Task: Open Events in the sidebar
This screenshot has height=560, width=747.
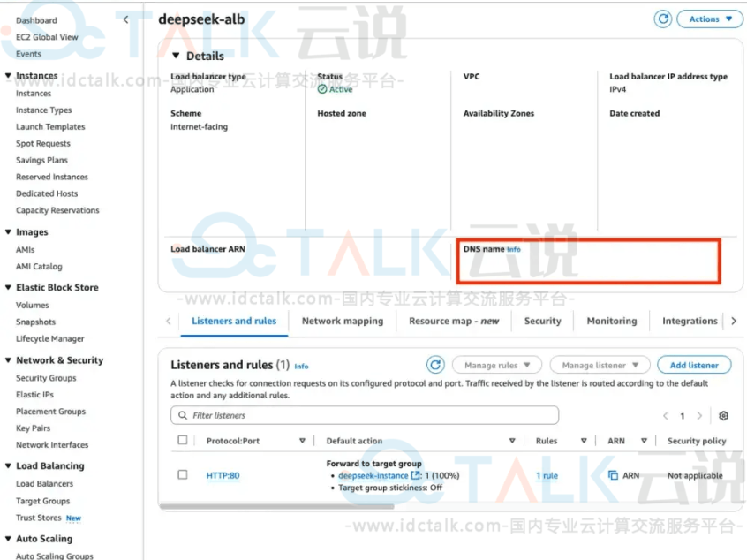Action: click(28, 54)
